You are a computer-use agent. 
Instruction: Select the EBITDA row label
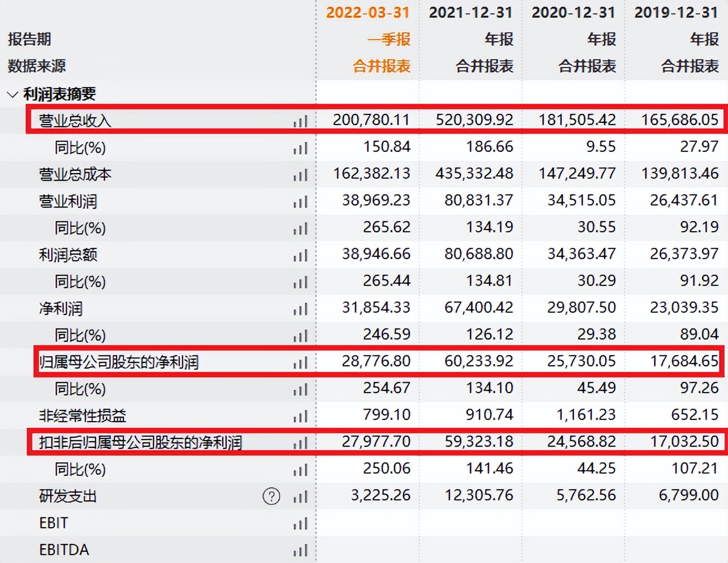point(64,550)
